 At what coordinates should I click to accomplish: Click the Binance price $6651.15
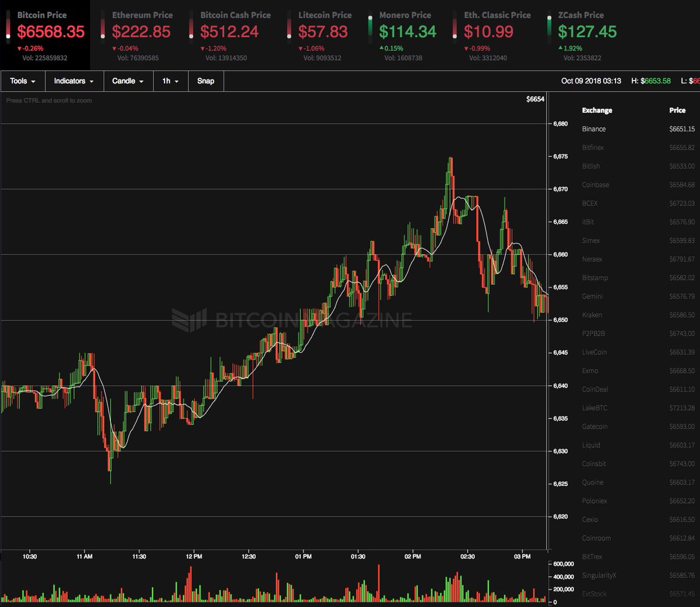(x=682, y=129)
